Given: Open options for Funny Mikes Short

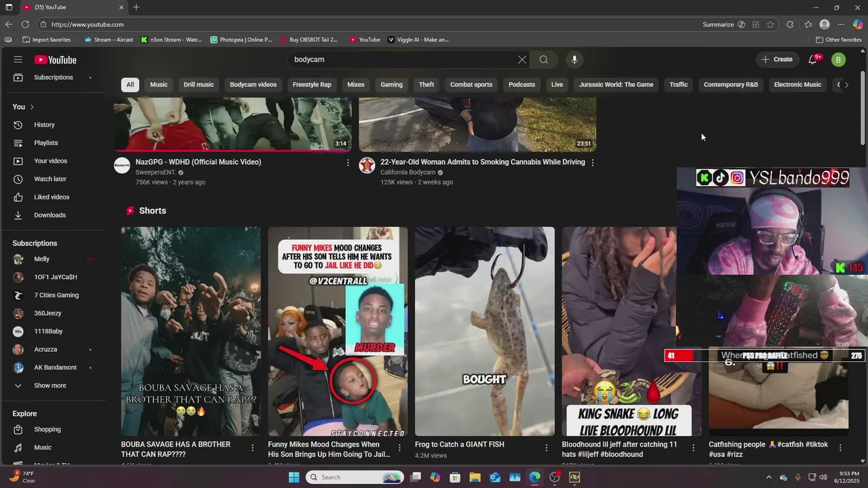Looking at the screenshot, I should (399, 448).
